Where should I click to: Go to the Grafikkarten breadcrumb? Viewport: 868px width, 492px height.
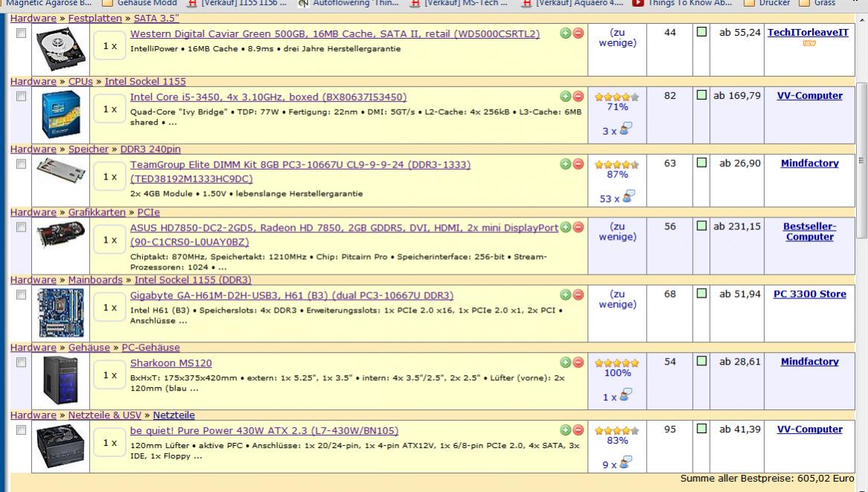(97, 212)
